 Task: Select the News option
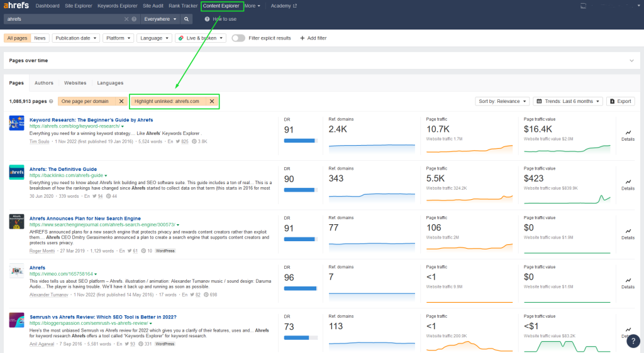coord(40,38)
